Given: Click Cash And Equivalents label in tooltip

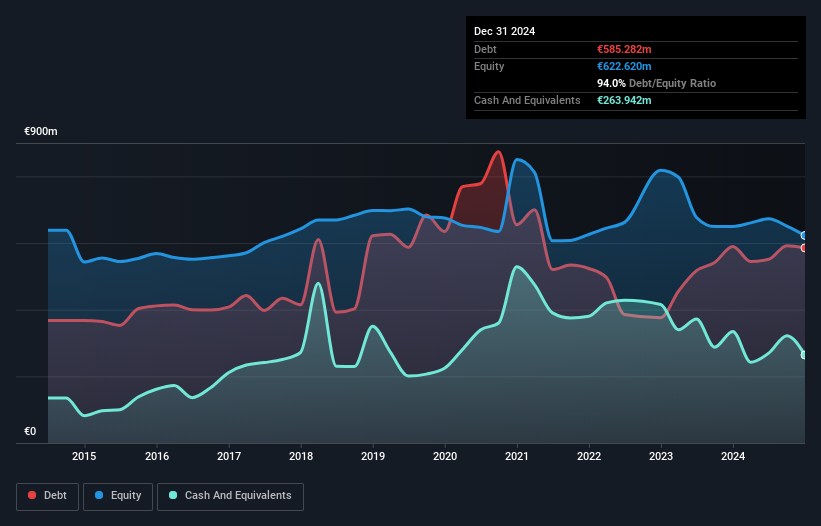Looking at the screenshot, I should click(x=527, y=100).
